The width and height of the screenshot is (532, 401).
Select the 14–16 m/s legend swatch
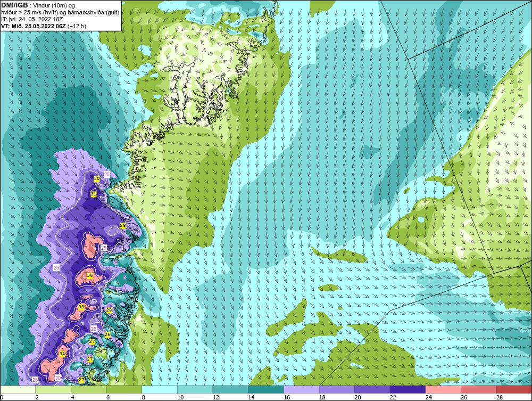tap(266, 389)
